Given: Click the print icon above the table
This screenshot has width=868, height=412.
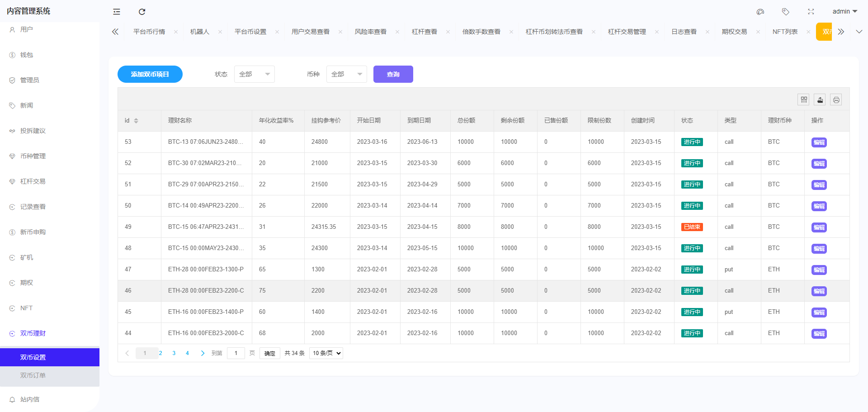Looking at the screenshot, I should [x=836, y=99].
